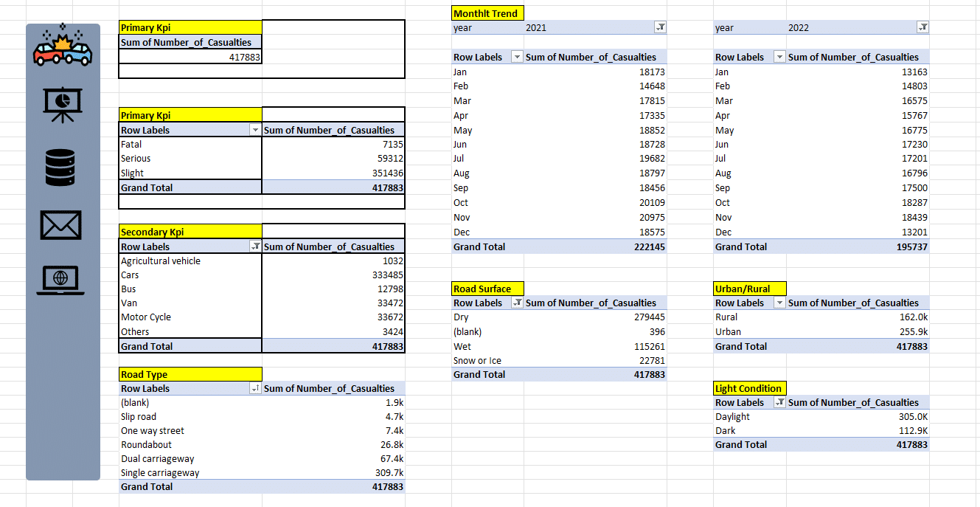Click the 'Others' vehicle row label

(x=135, y=331)
